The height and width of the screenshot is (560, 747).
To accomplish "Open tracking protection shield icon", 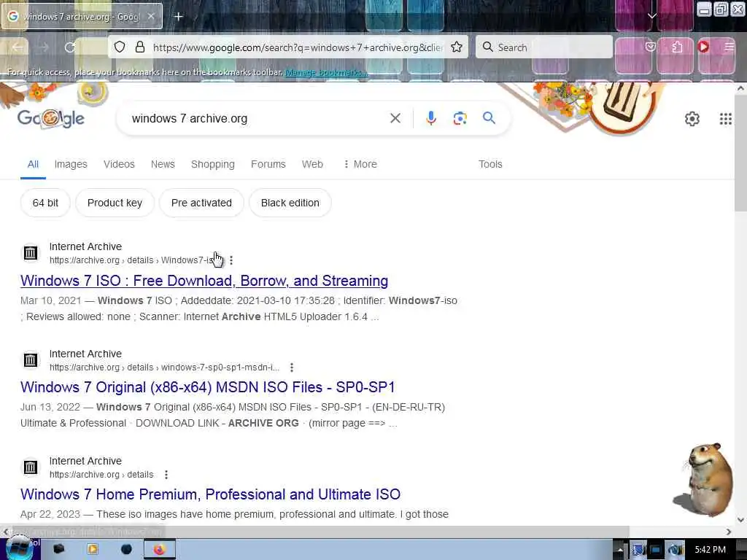I will click(120, 47).
